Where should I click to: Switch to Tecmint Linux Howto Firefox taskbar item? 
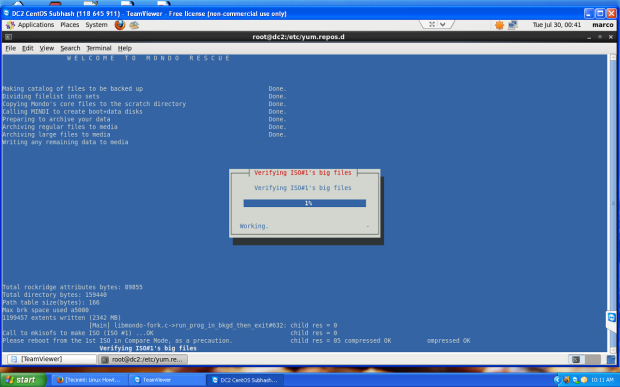(x=89, y=380)
